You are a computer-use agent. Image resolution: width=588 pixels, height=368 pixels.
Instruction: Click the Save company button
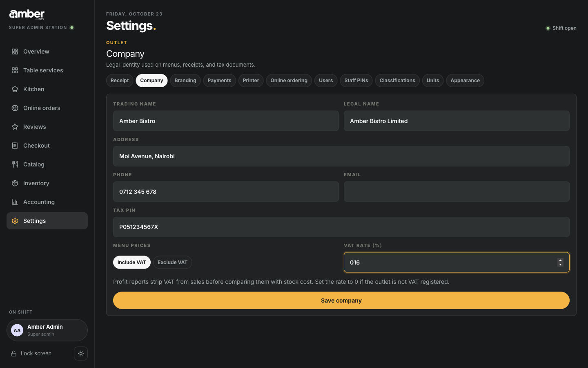(x=341, y=301)
